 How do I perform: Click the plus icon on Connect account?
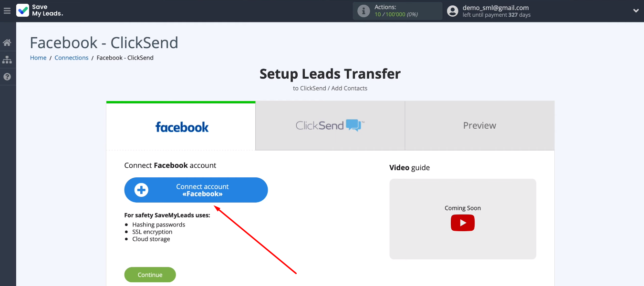pos(141,190)
